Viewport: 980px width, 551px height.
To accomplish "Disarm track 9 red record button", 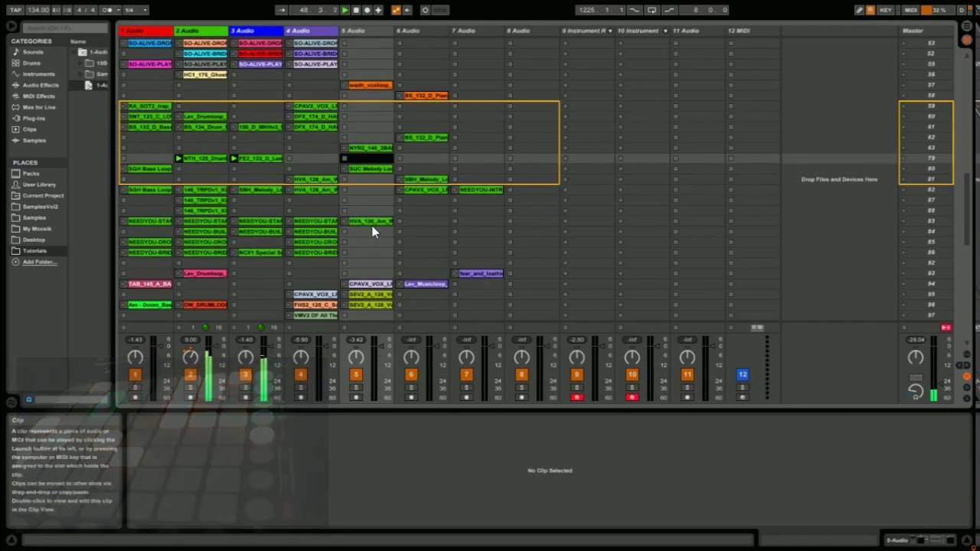I will (577, 397).
